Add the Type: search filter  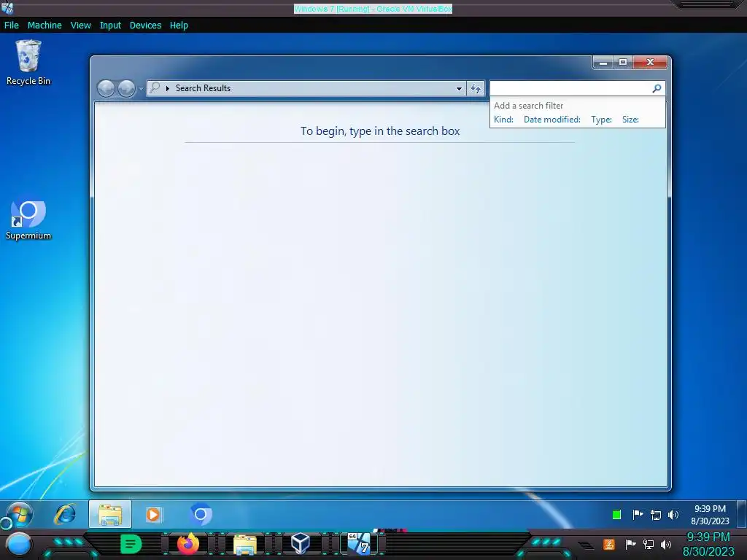[601, 120]
